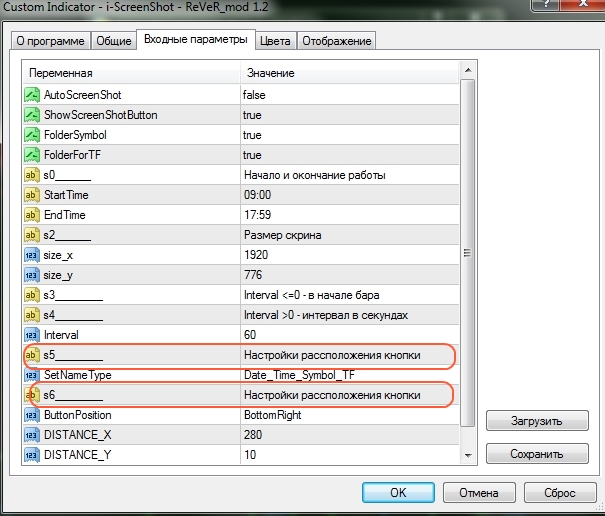The image size is (605, 516).
Task: Open the О программе tab
Action: 51,41
